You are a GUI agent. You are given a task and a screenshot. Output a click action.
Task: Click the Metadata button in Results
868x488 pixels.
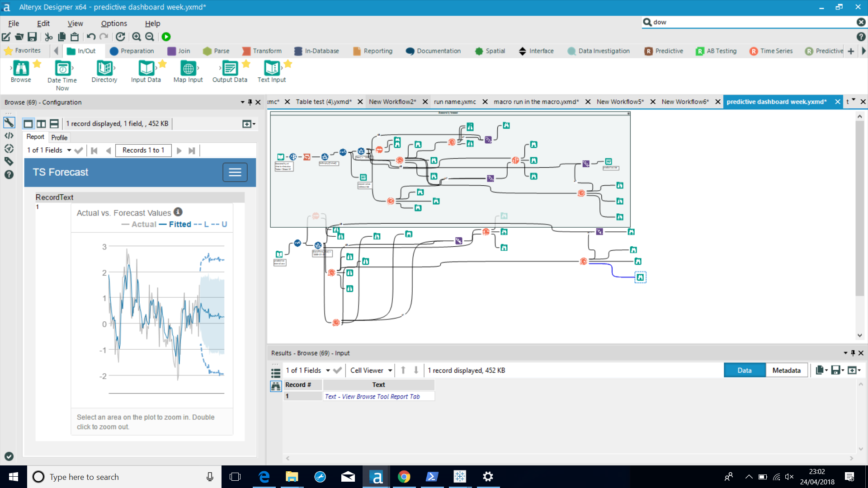click(x=786, y=371)
